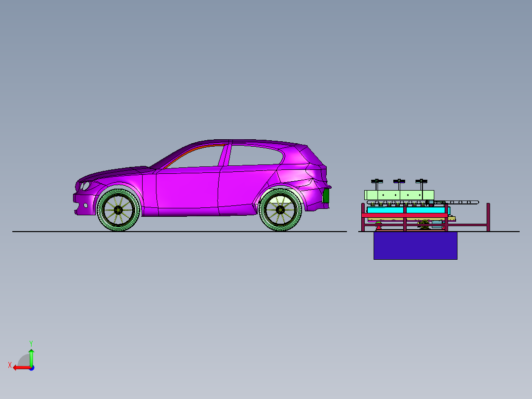The height and width of the screenshot is (399, 532).
Task: Click the blue Z axis dot of triad
Action: [32, 368]
